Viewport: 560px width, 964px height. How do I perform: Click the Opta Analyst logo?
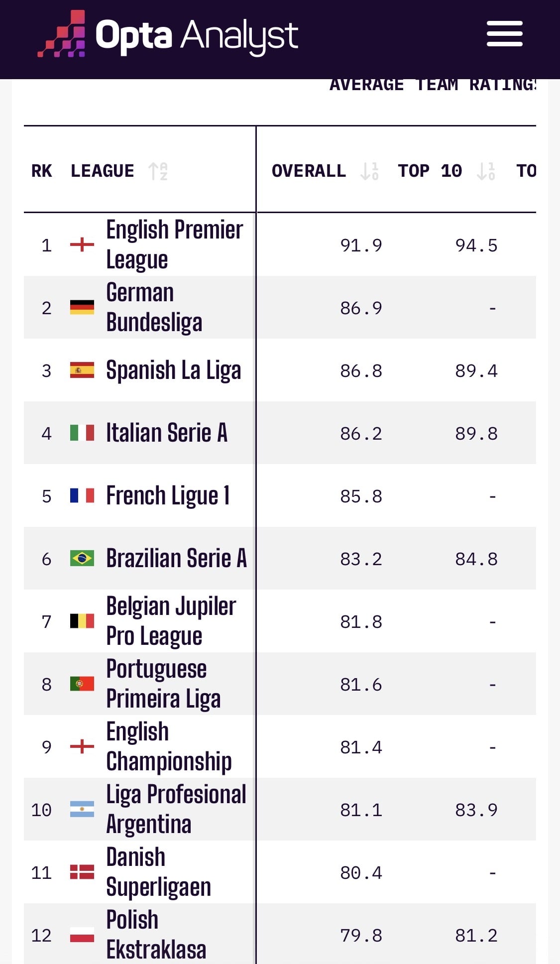click(168, 34)
